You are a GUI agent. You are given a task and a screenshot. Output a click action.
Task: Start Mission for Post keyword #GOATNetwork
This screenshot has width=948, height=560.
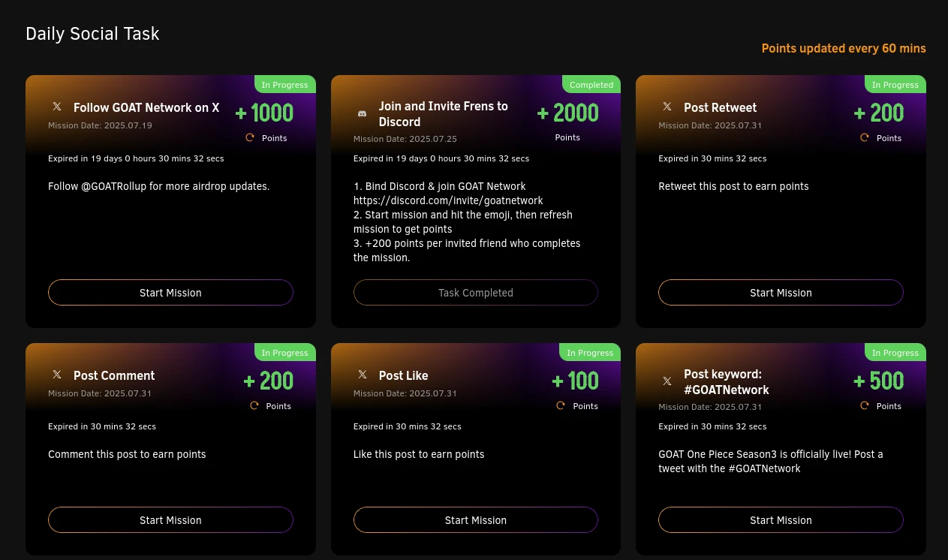(x=781, y=520)
